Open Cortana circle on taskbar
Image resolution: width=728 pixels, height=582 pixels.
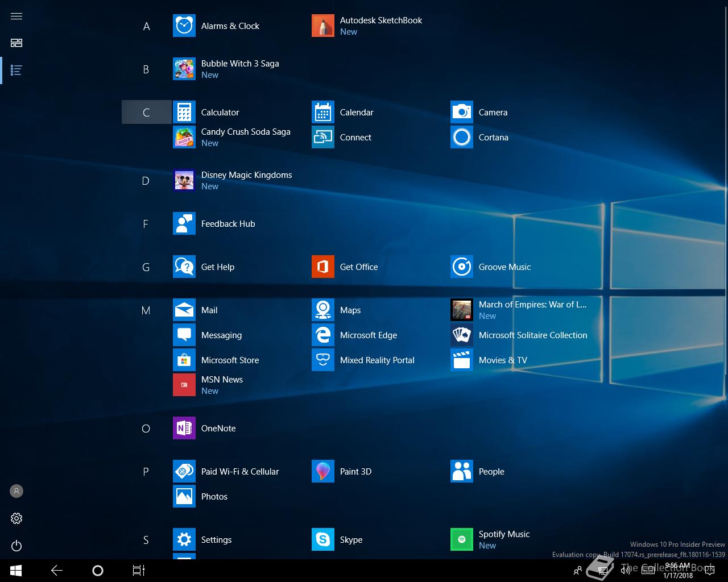click(x=98, y=571)
